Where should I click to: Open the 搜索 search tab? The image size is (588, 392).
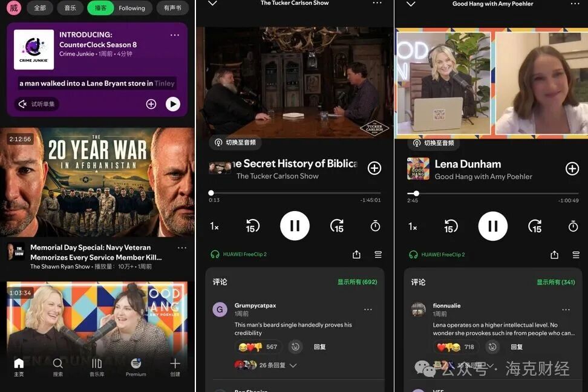click(x=57, y=367)
